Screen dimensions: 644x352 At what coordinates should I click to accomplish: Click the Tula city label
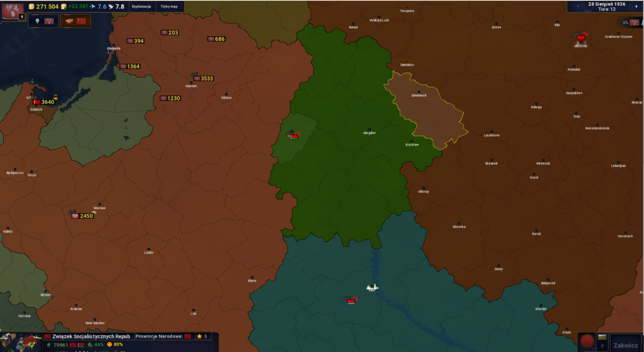tap(576, 116)
